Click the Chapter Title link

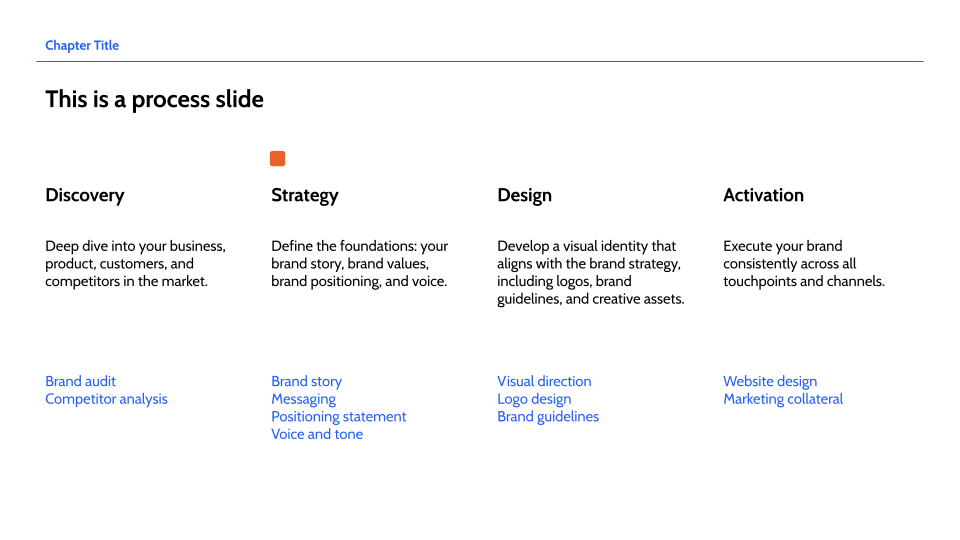click(82, 45)
